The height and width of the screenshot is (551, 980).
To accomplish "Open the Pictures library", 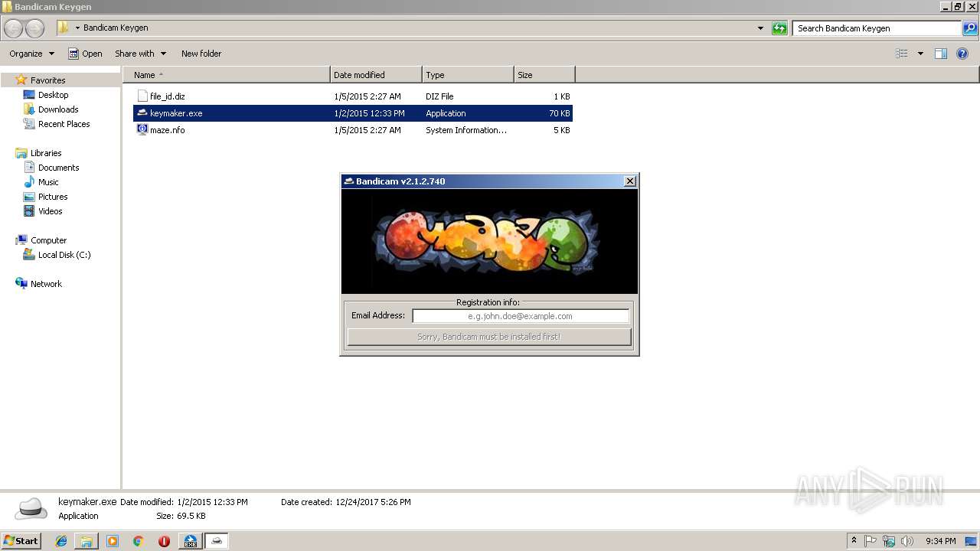I will coord(53,197).
